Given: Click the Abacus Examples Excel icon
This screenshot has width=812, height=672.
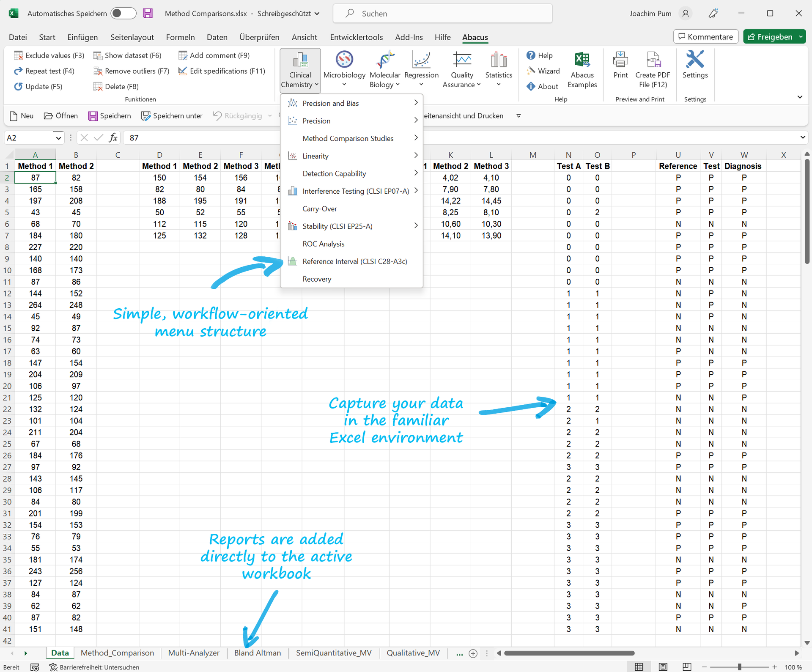Looking at the screenshot, I should [x=582, y=60].
